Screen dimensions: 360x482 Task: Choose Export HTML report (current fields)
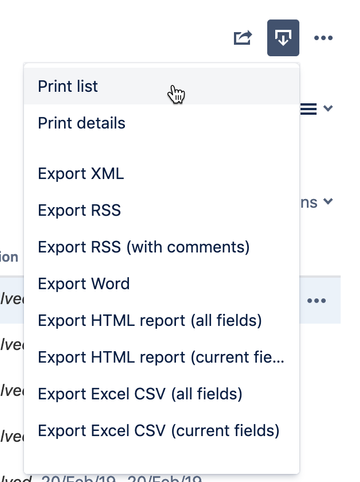162,357
